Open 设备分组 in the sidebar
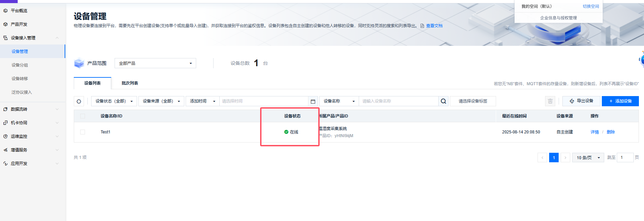644x221 pixels. tap(20, 65)
